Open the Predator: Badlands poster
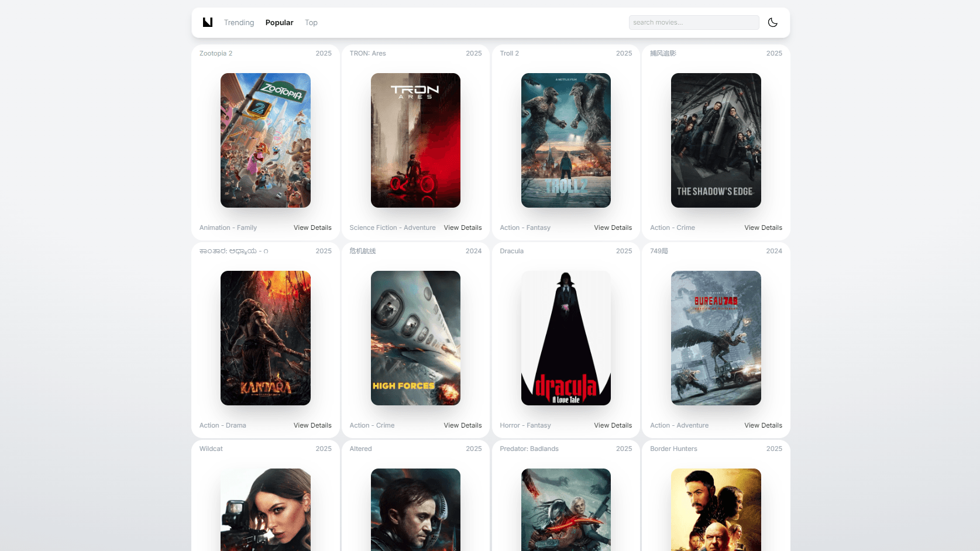The width and height of the screenshot is (980, 551). (566, 509)
